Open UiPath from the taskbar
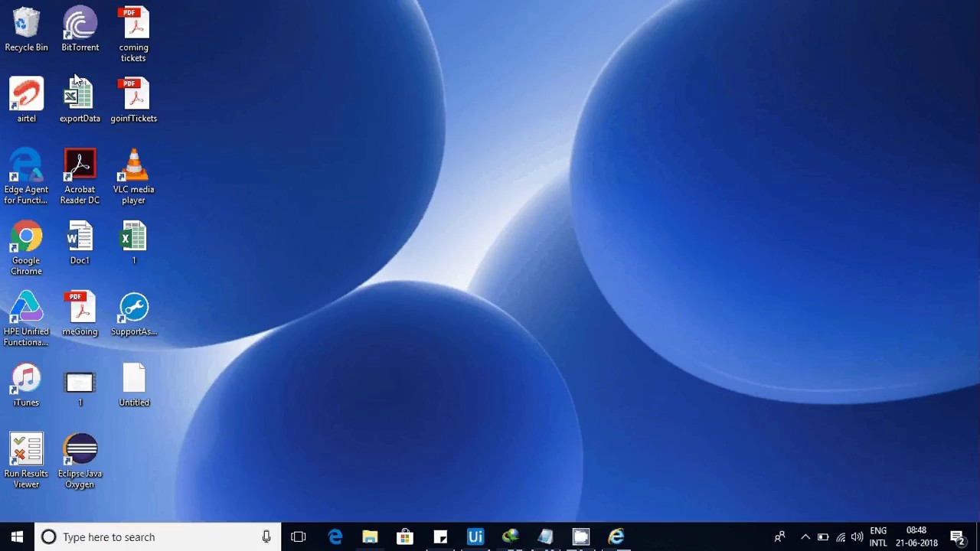The height and width of the screenshot is (551, 980). pos(475,536)
